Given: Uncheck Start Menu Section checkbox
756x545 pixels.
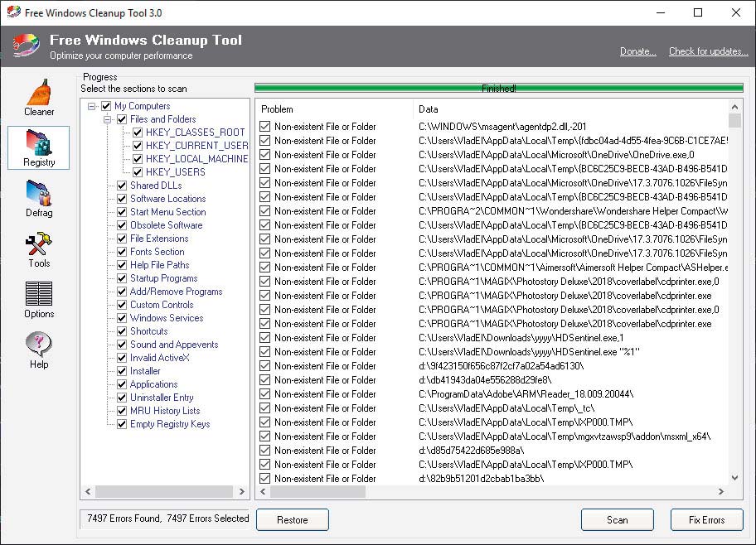Looking at the screenshot, I should tap(122, 212).
